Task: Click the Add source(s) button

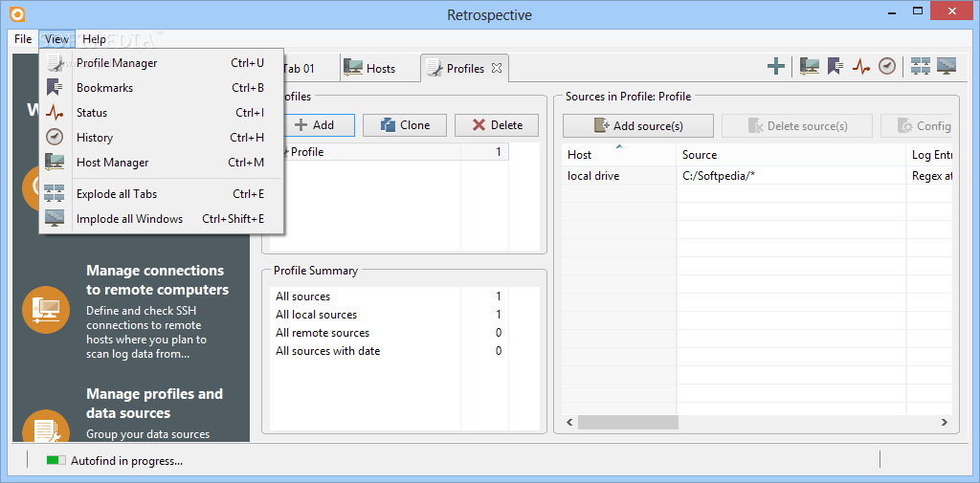Action: tap(638, 125)
